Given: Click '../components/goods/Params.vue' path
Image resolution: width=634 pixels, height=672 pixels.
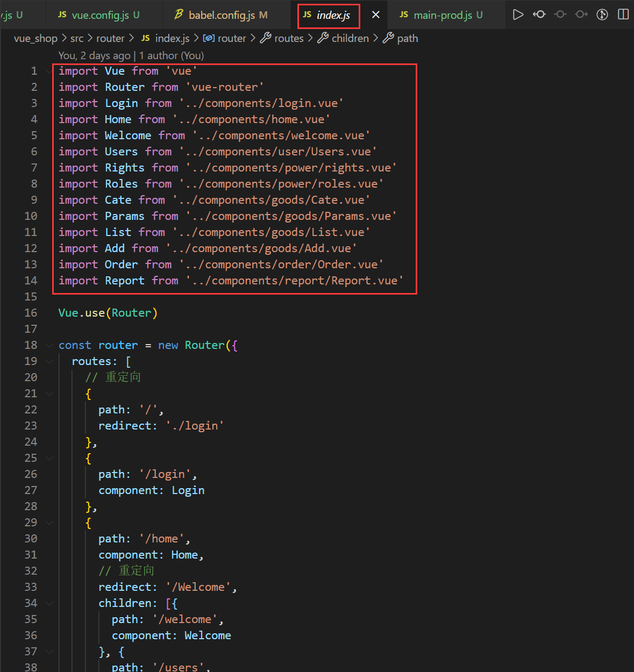Looking at the screenshot, I should click(291, 216).
